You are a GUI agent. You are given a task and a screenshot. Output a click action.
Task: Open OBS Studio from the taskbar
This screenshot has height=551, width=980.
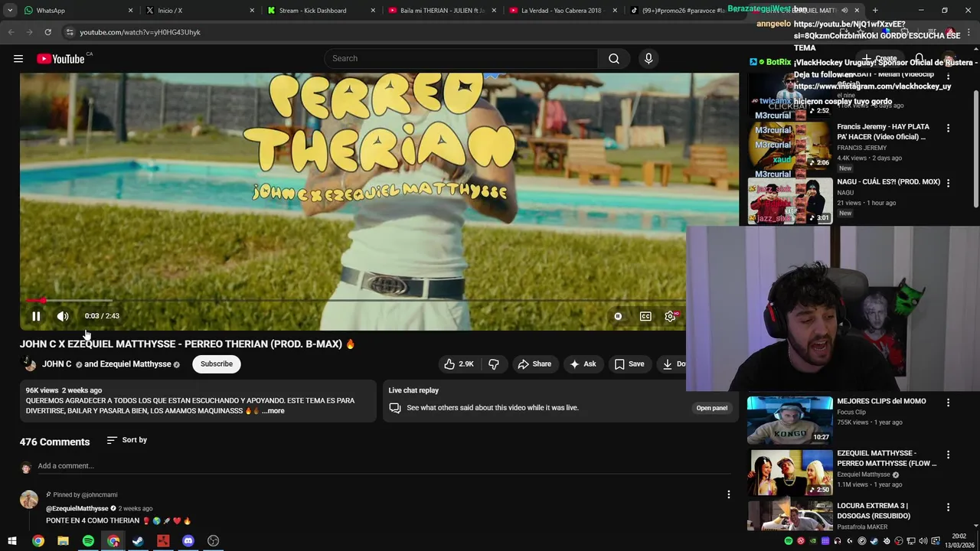tap(214, 541)
